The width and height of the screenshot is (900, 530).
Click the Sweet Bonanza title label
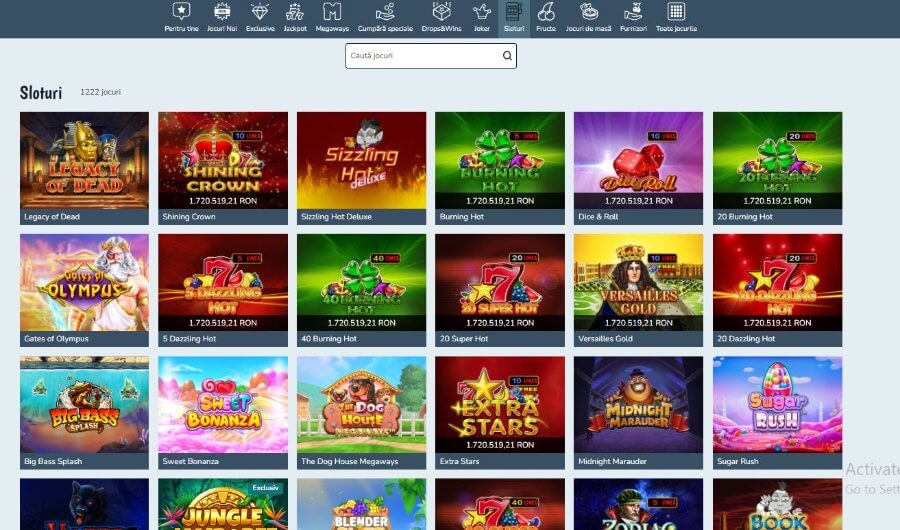pos(190,461)
